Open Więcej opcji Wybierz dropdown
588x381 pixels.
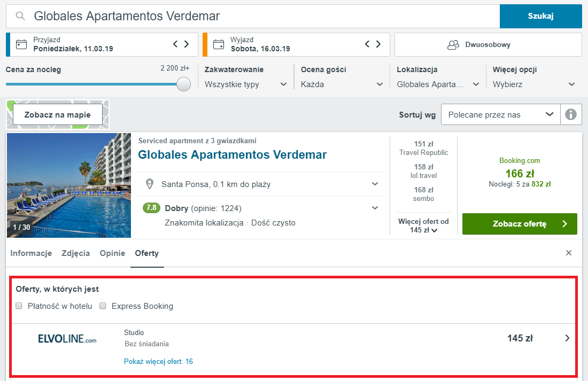pyautogui.click(x=534, y=84)
